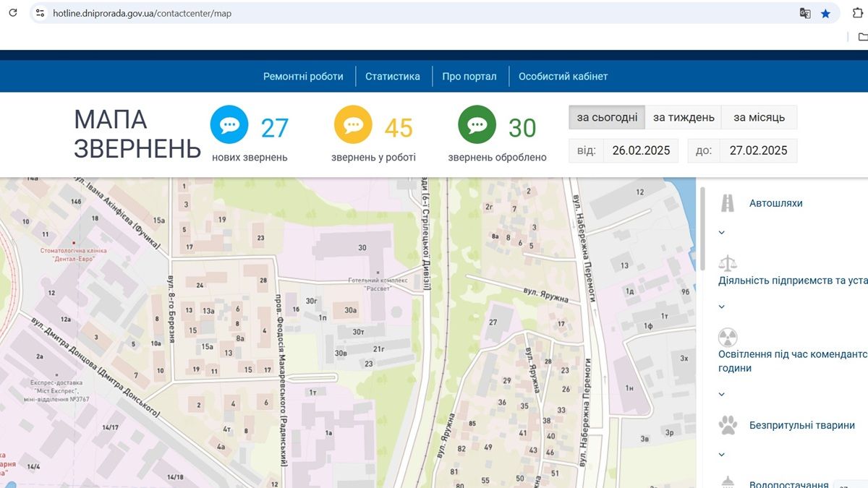Image resolution: width=868 pixels, height=488 pixels.
Task: Click the green processed requests icon
Action: (477, 125)
